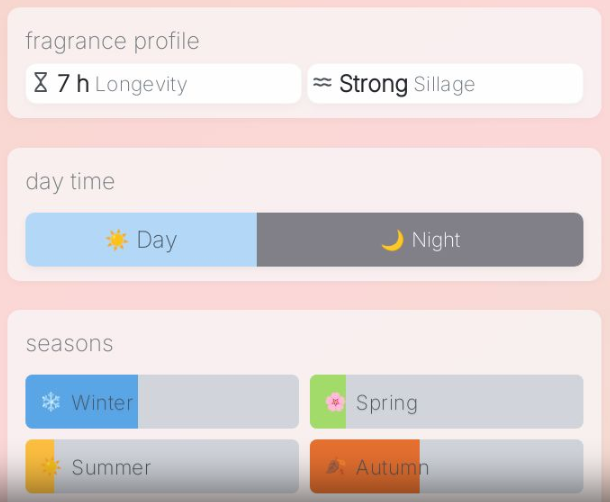Screen dimensions: 610x502
Task: Select the Strong Sillage field
Action: coord(445,84)
